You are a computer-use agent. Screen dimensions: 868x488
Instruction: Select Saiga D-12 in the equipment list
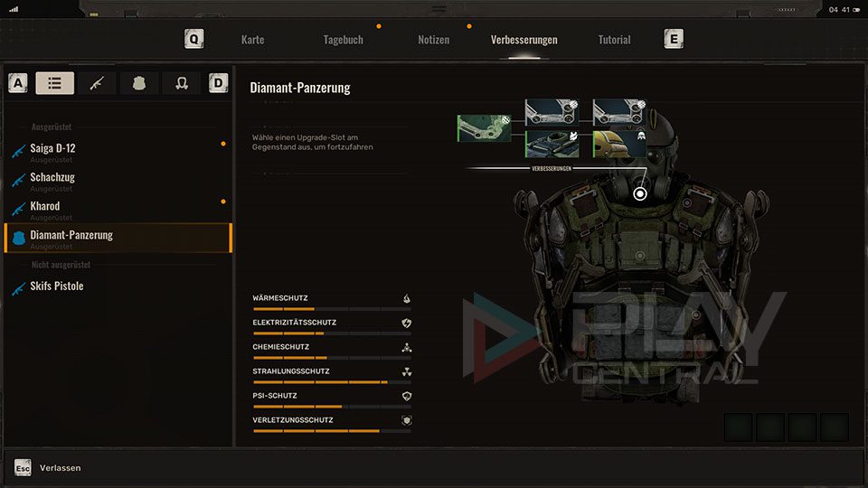52,148
